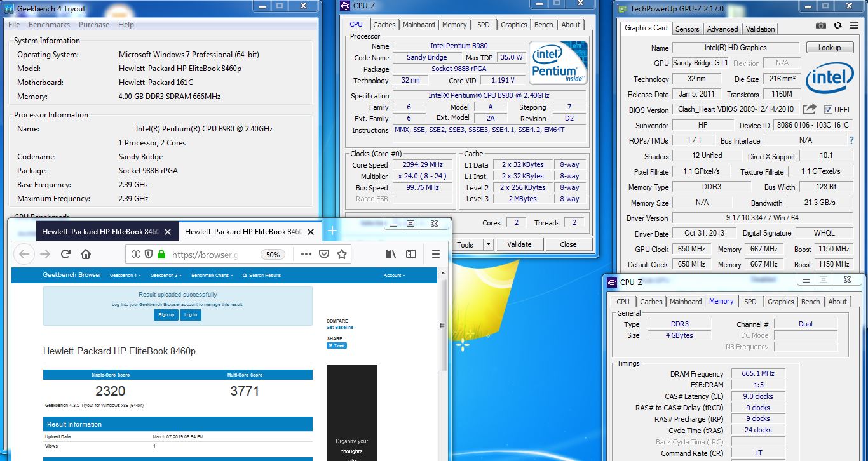This screenshot has width=868, height=461.
Task: Open a new Firefox tab with plus
Action: 332,232
